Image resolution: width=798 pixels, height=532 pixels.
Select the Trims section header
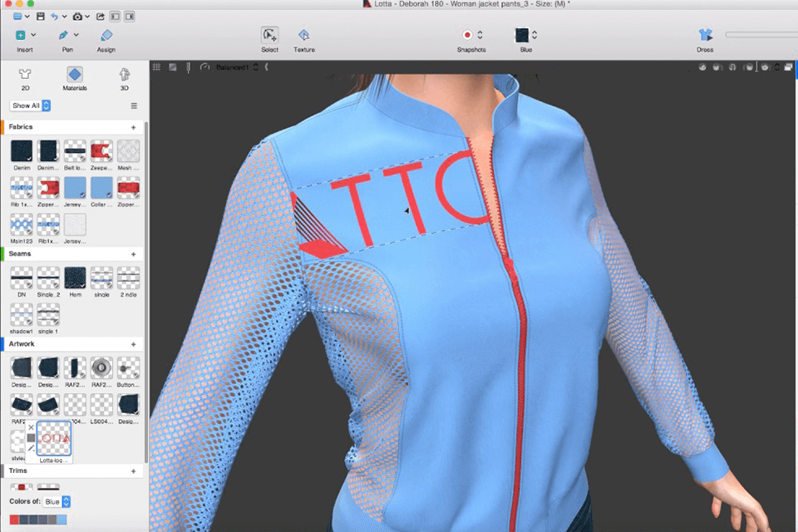[x=17, y=471]
